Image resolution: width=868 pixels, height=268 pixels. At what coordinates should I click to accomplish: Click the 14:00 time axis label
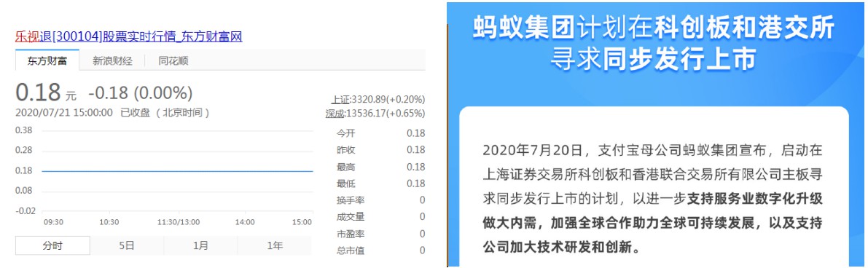pyautogui.click(x=245, y=222)
